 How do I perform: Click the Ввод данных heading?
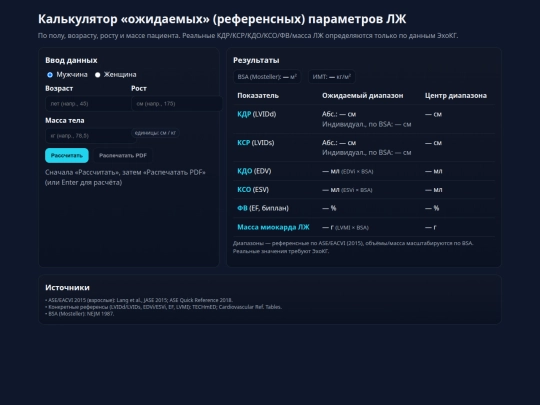click(x=71, y=60)
